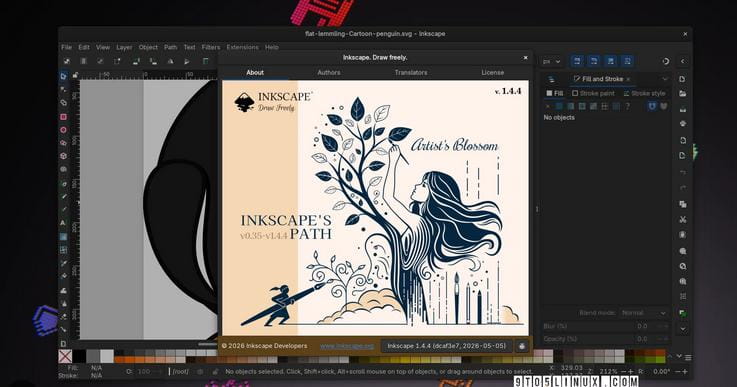This screenshot has height=387, width=737.
Task: Select the Tweak tool
Action: click(x=63, y=291)
